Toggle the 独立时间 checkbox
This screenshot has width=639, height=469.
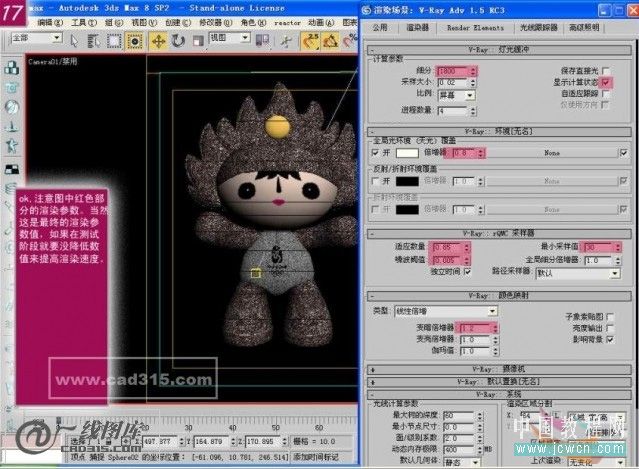click(467, 271)
